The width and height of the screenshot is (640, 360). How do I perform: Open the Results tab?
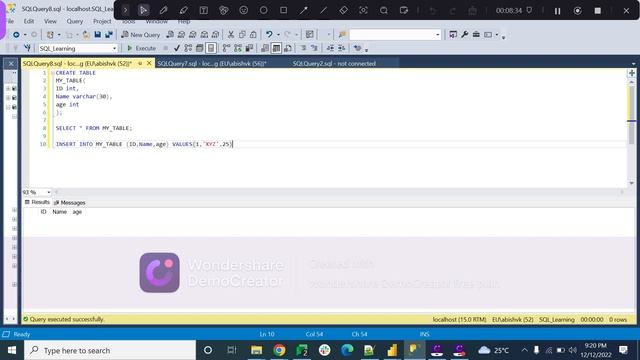click(37, 202)
